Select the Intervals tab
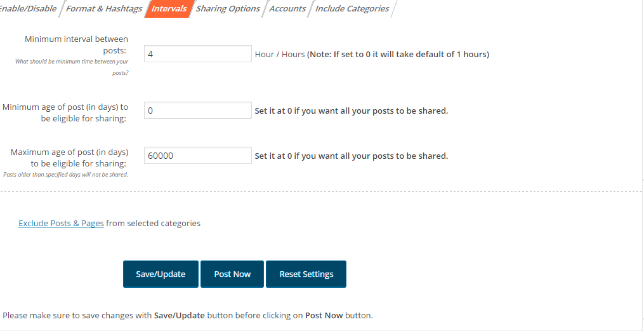 coord(169,9)
